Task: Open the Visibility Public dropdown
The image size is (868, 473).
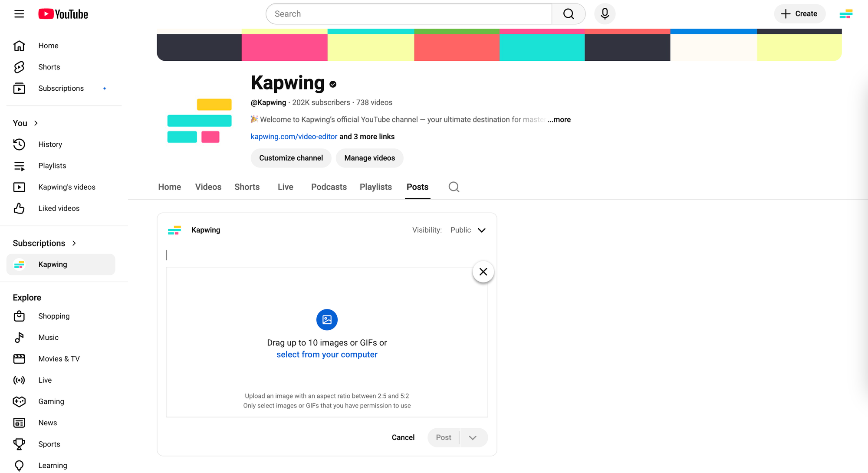Action: 469,230
